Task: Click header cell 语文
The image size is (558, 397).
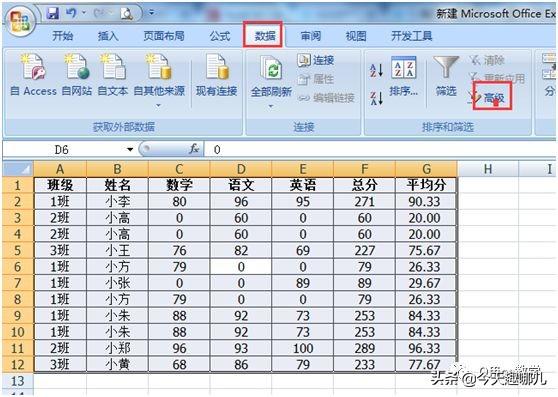Action: coord(241,185)
